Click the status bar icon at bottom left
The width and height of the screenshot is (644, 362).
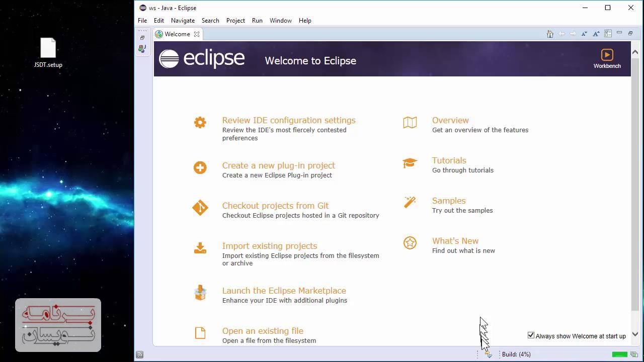(140, 354)
